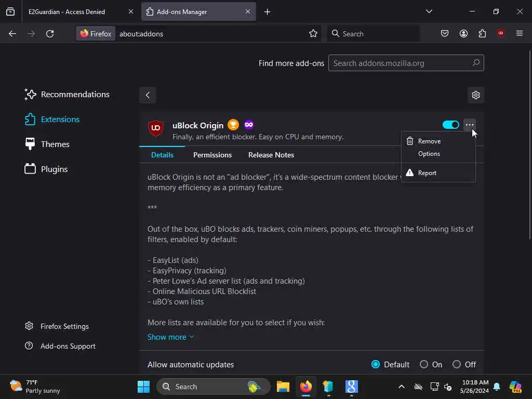
Task: Click the Windows taskbar Search box
Action: point(214,387)
